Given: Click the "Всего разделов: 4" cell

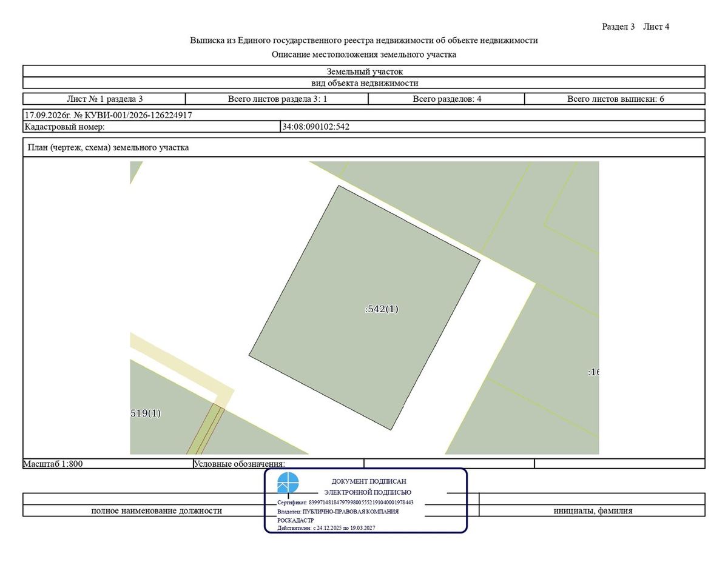Looking at the screenshot, I should pyautogui.click(x=447, y=99).
